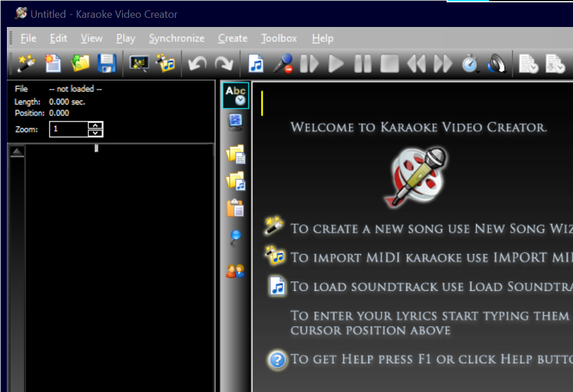Increase Zoom value with up arrow
Screen dimensions: 573x392
[95, 125]
